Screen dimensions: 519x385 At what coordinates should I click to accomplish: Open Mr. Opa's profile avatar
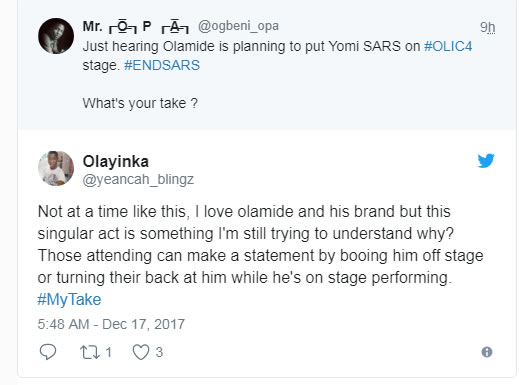(56, 36)
